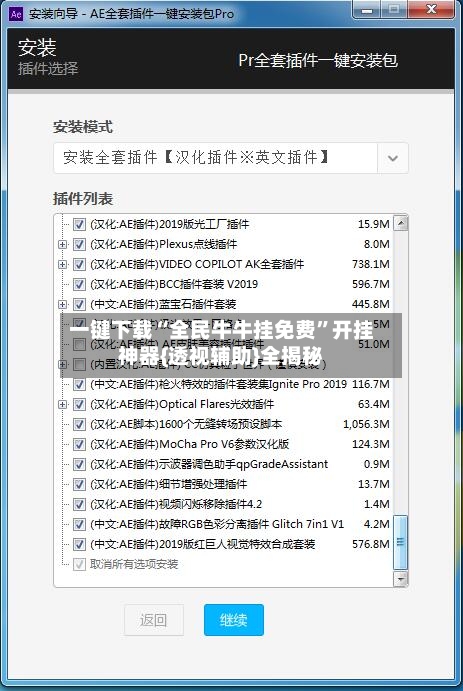The width and height of the screenshot is (463, 691).
Task: Click the 继续 button
Action: click(233, 620)
